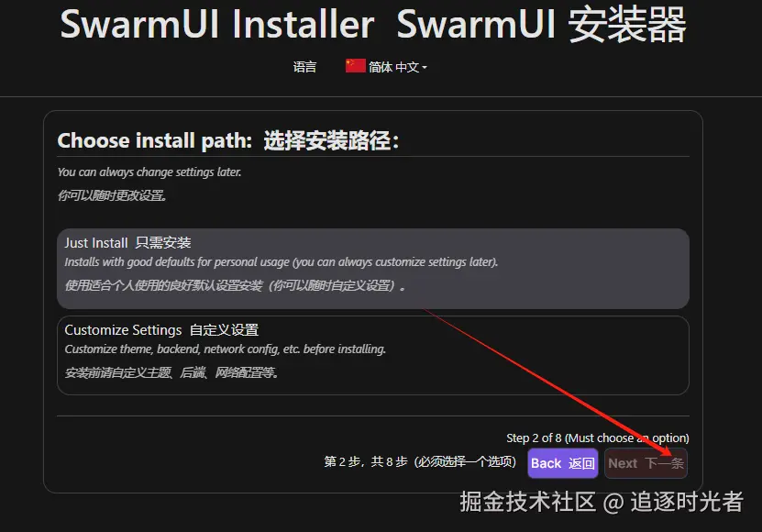The image size is (762, 532).
Task: Click the 'Step 2 of 8' status text
Action: point(598,438)
